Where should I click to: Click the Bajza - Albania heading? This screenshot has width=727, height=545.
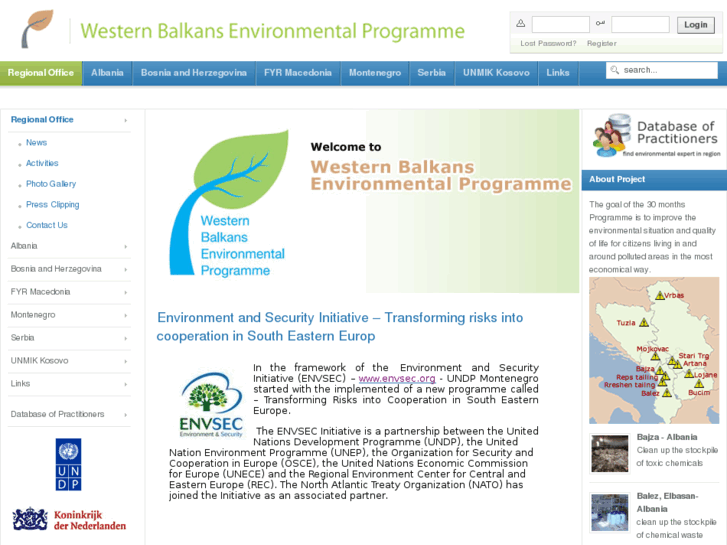[x=667, y=437]
